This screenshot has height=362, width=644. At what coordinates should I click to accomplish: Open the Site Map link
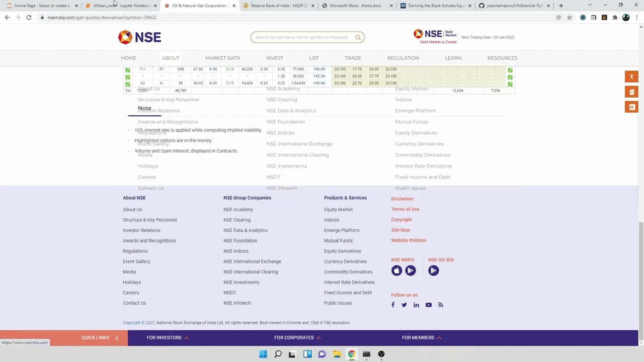pyautogui.click(x=400, y=230)
